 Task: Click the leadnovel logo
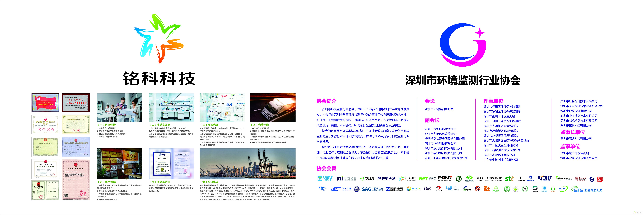[521, 178]
